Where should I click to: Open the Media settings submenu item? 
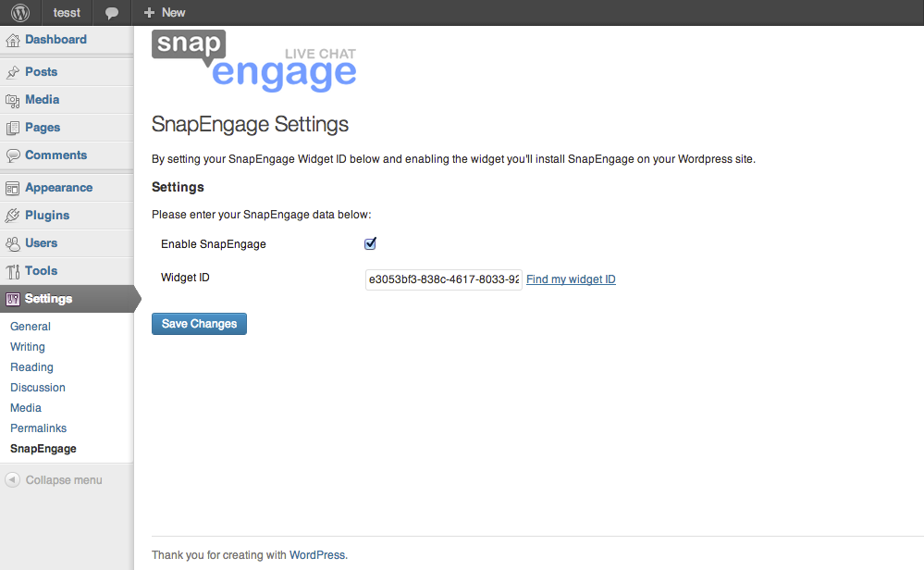click(x=26, y=408)
